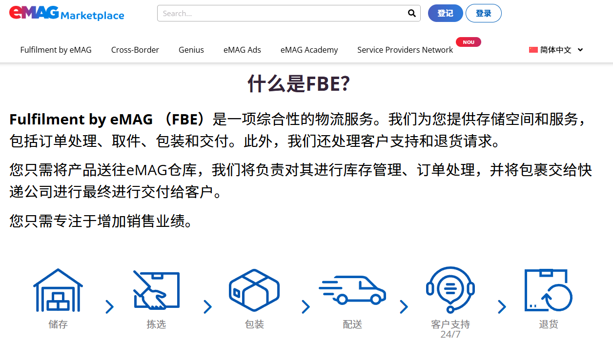Click the 包装 label
The width and height of the screenshot is (613, 364).
(x=254, y=324)
